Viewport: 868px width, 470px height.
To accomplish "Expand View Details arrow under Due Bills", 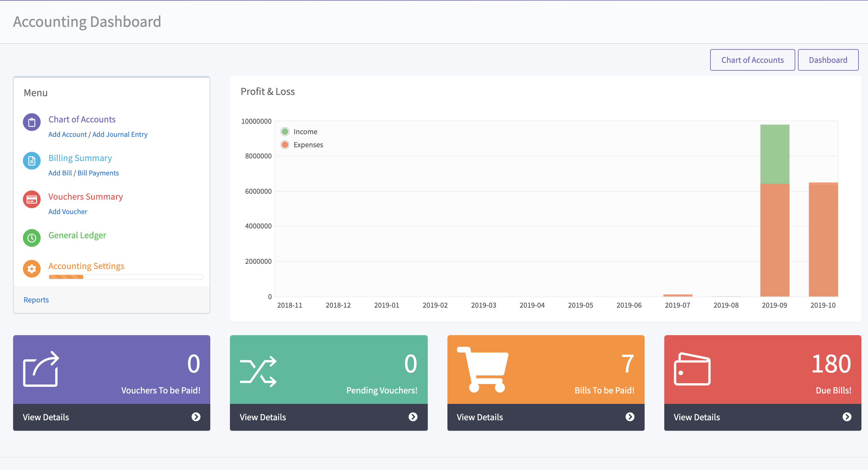I will (x=846, y=417).
